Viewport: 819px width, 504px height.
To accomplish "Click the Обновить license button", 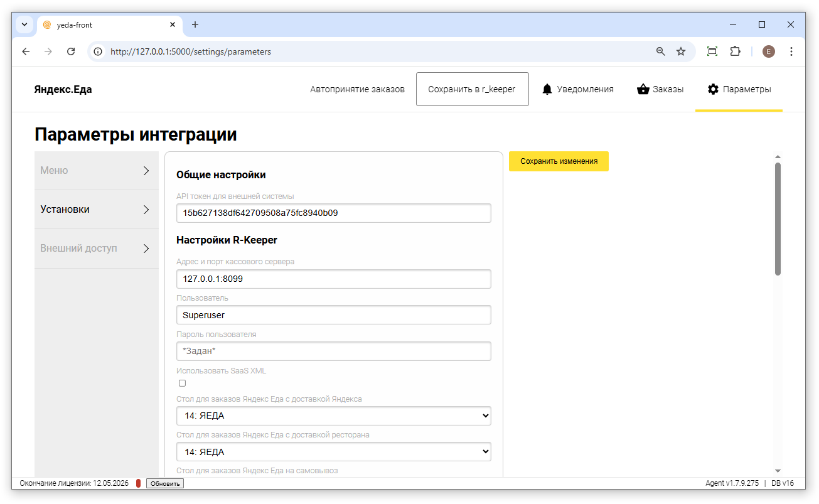I will (x=165, y=483).
